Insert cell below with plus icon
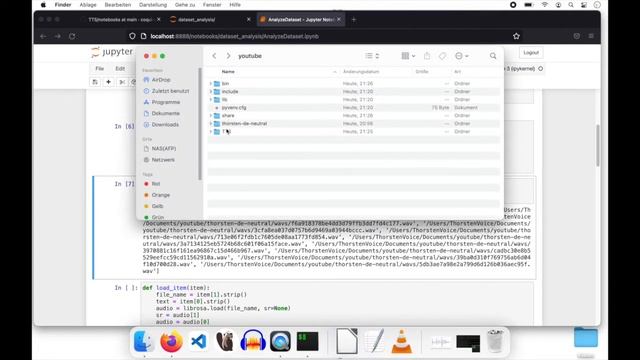This screenshot has height=360, width=640. [x=109, y=82]
